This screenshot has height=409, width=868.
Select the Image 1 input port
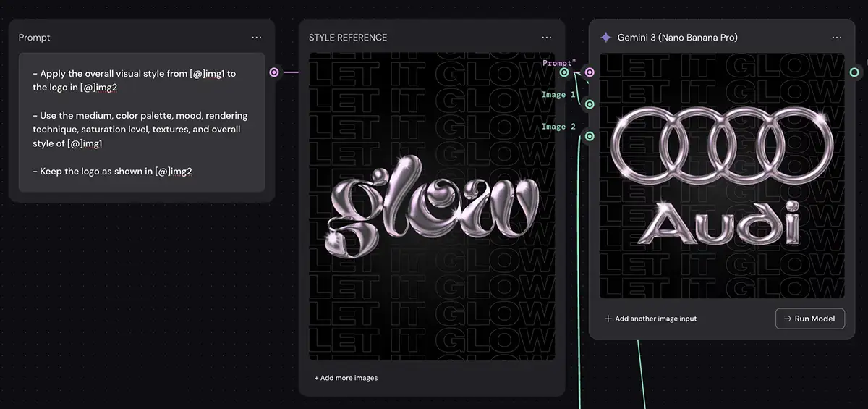(590, 104)
